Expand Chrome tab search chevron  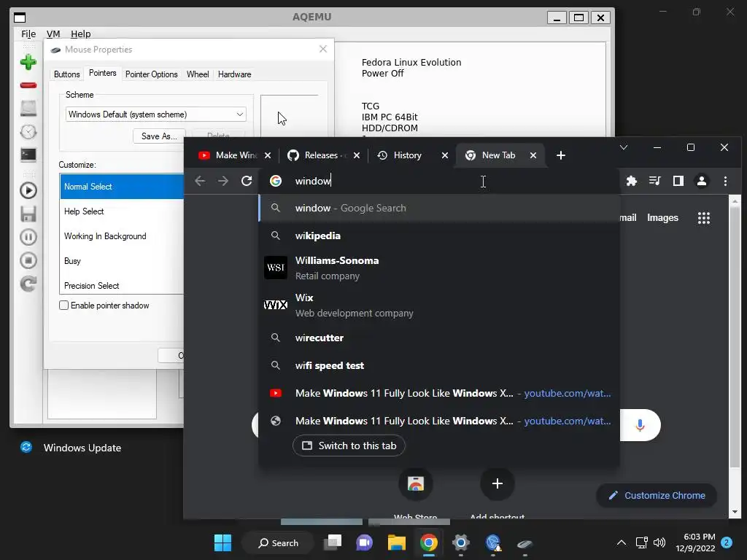tap(623, 147)
